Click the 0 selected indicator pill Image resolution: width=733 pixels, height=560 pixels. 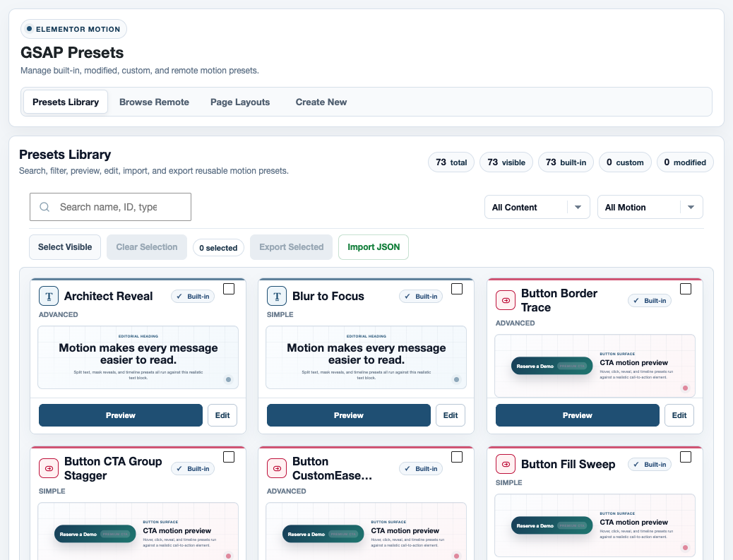[218, 248]
